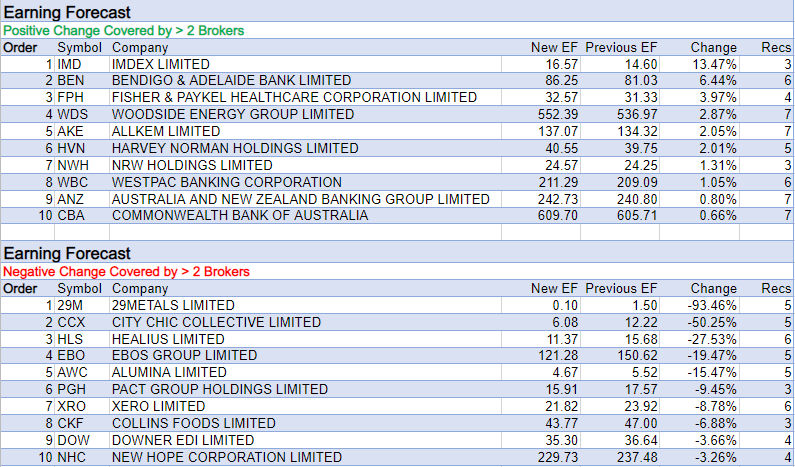
Task: Click the HARVEY NORMAN HOLDINGS LIMITED cell
Action: point(235,148)
